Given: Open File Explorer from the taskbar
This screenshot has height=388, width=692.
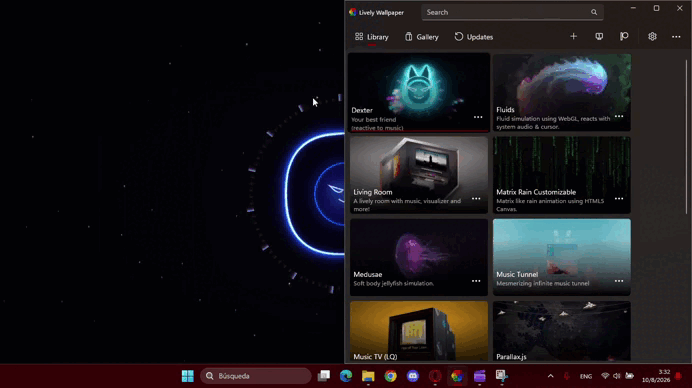Looking at the screenshot, I should click(368, 376).
